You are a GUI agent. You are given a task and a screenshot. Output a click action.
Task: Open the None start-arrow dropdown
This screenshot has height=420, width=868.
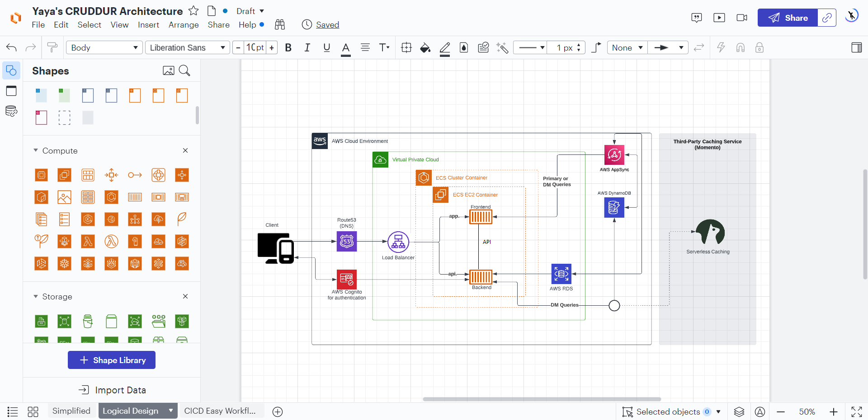click(627, 47)
